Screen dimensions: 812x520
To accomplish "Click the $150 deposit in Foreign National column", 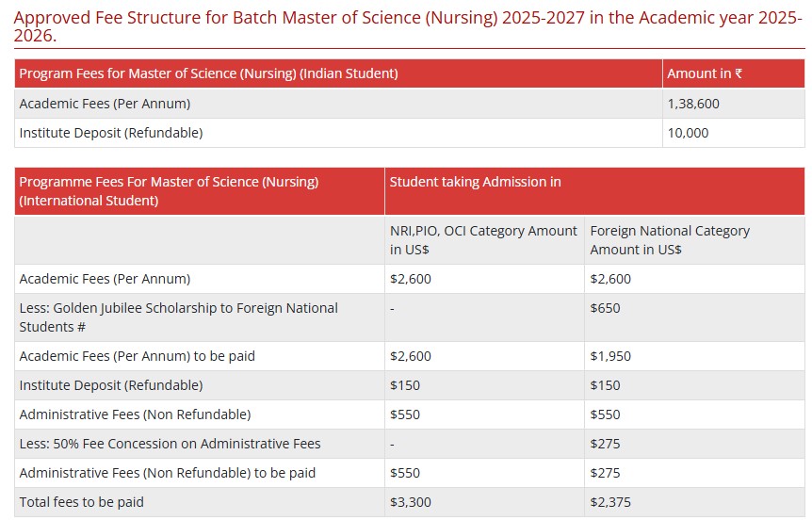I will click(x=605, y=385).
